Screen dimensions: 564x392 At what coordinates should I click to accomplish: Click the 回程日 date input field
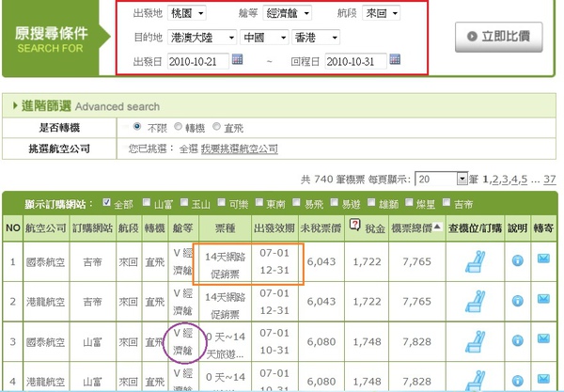tap(355, 61)
